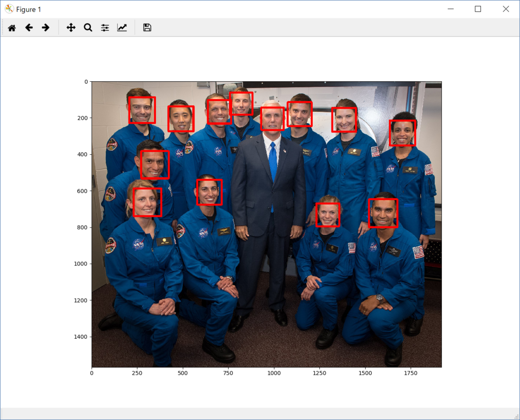The height and width of the screenshot is (420, 520).
Task: Click the y-axis tick label 1000
Action: (81, 264)
